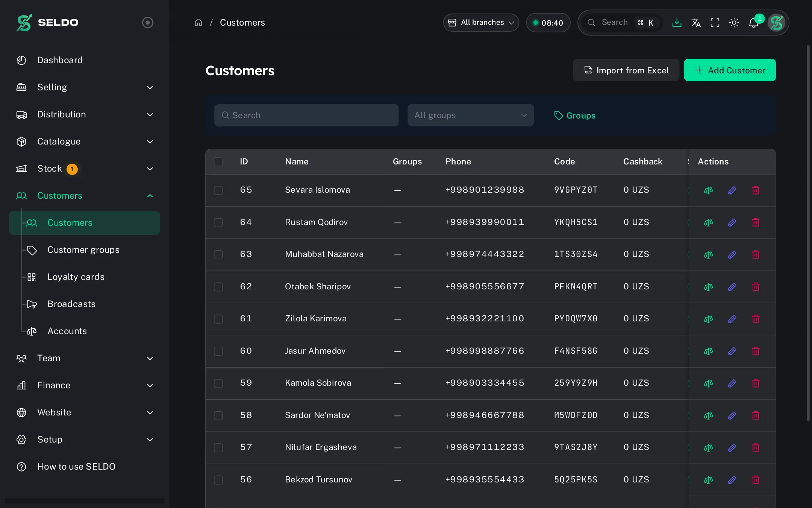Click the download icon in top bar
The image size is (812, 508).
[677, 23]
